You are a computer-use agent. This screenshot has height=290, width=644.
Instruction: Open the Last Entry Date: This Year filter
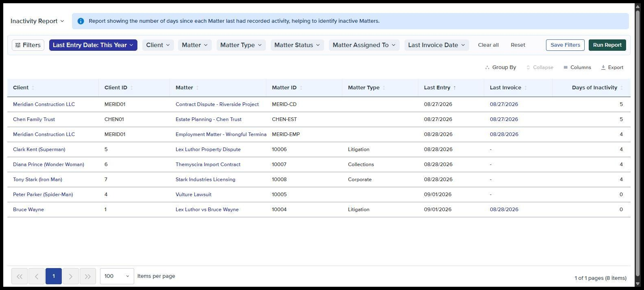point(93,45)
